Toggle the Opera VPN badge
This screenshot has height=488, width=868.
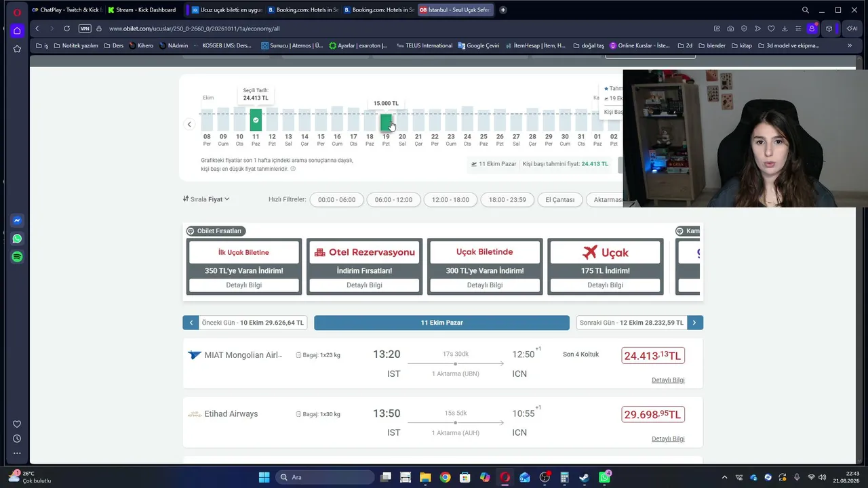[85, 28]
